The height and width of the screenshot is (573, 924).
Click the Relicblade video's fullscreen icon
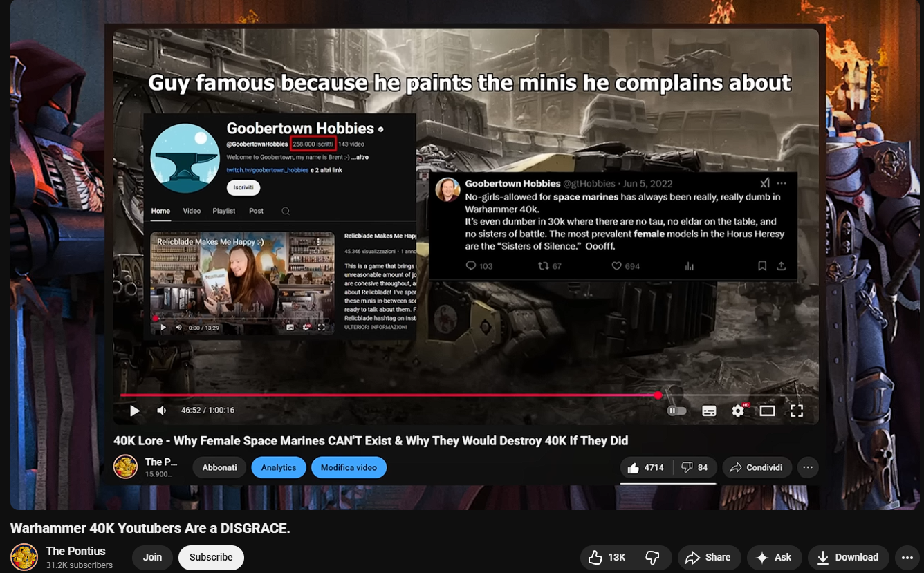(x=322, y=328)
